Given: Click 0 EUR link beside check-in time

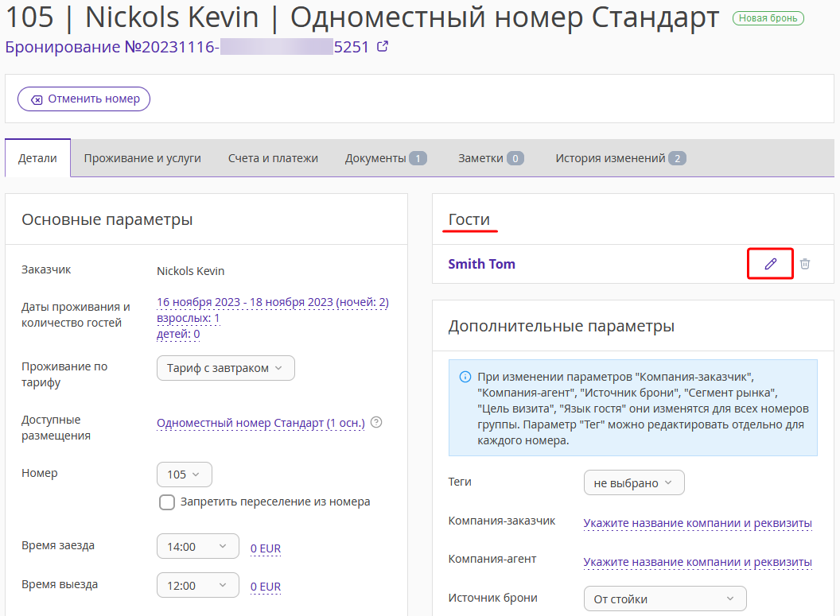Looking at the screenshot, I should pos(266,548).
